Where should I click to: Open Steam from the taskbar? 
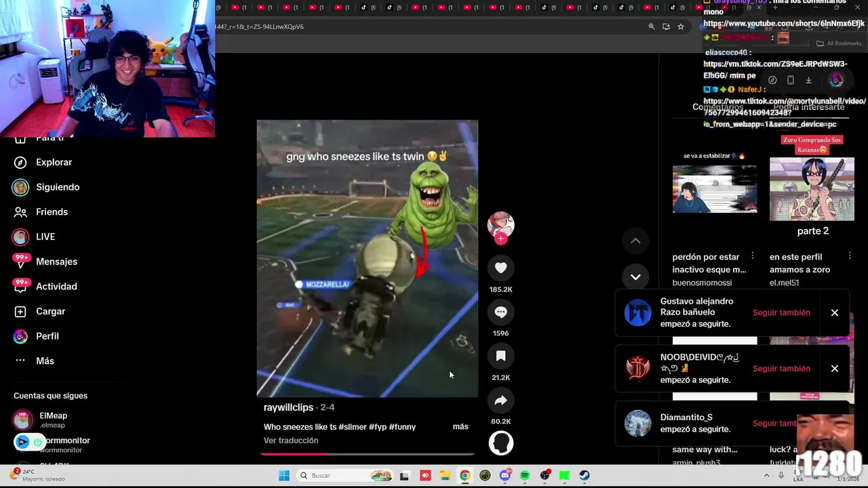(x=584, y=475)
